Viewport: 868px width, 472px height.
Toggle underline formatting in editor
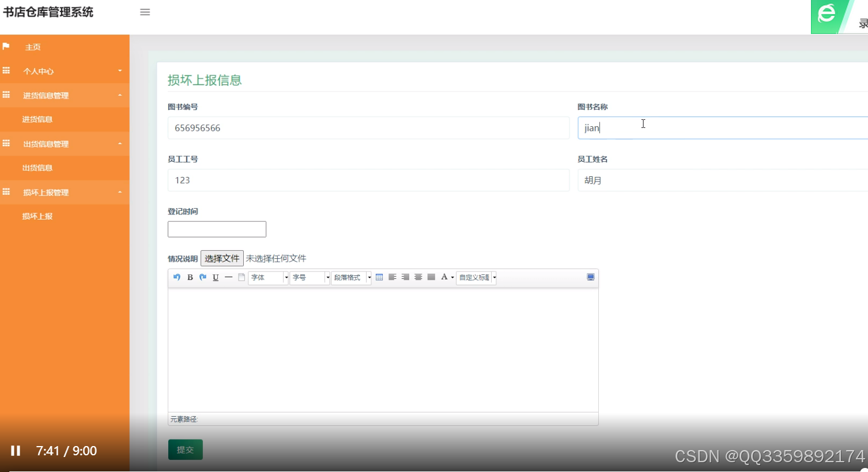pos(216,277)
